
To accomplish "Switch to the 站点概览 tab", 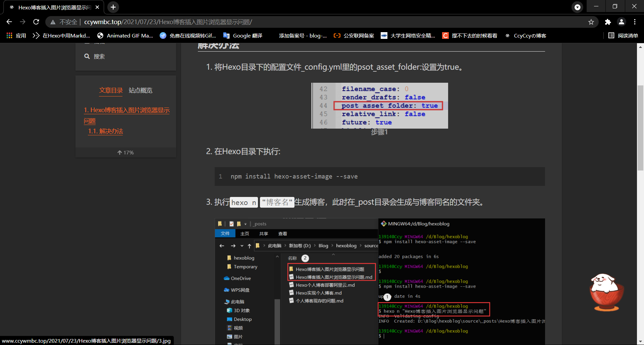I will pos(141,90).
